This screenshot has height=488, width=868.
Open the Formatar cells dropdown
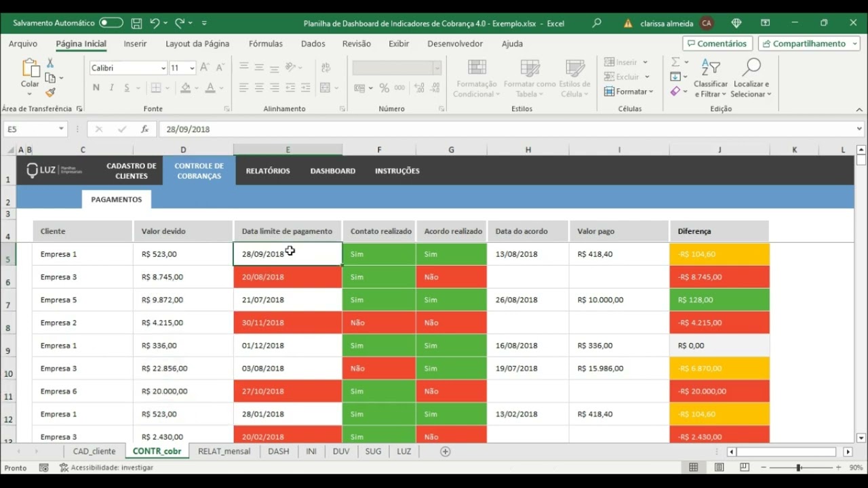(629, 91)
